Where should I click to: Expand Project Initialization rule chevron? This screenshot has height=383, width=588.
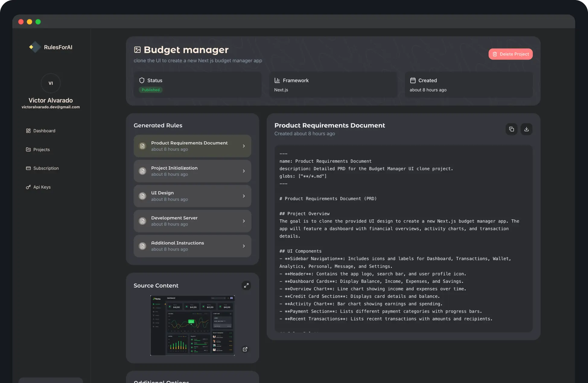coord(244,171)
